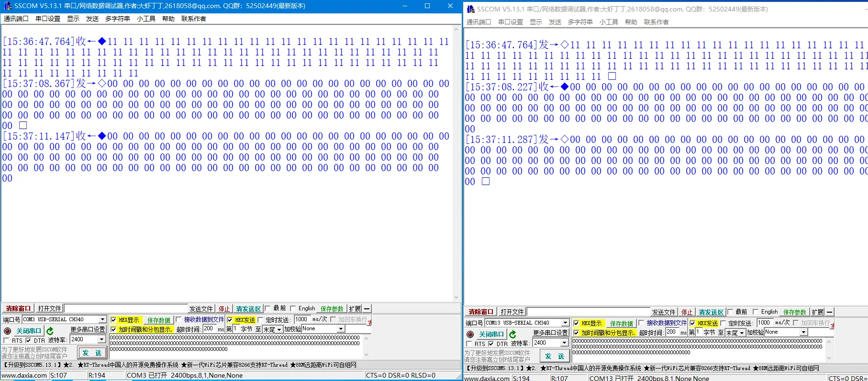The width and height of the screenshot is (868, 381).
Task: Click the file path field in COM3 window
Action: (126, 309)
